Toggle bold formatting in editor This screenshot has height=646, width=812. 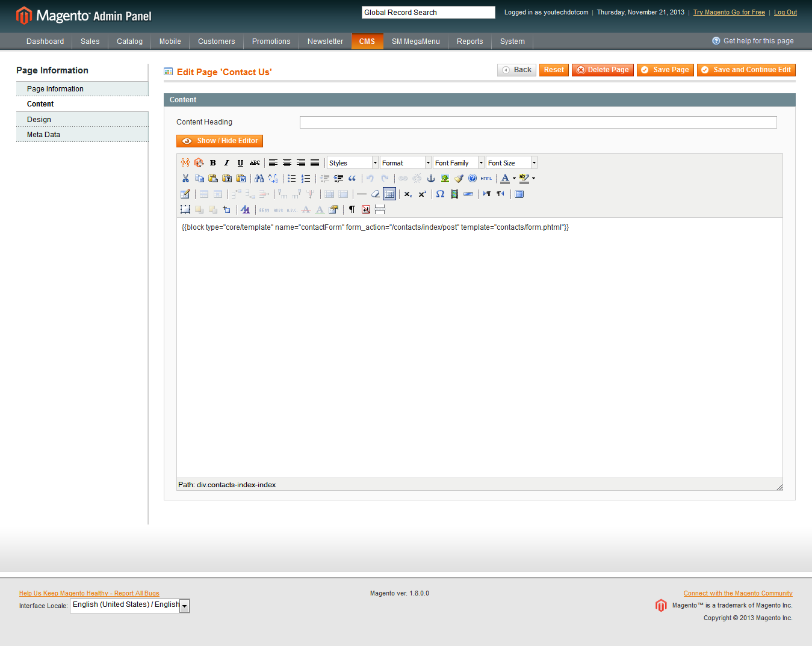(x=213, y=162)
